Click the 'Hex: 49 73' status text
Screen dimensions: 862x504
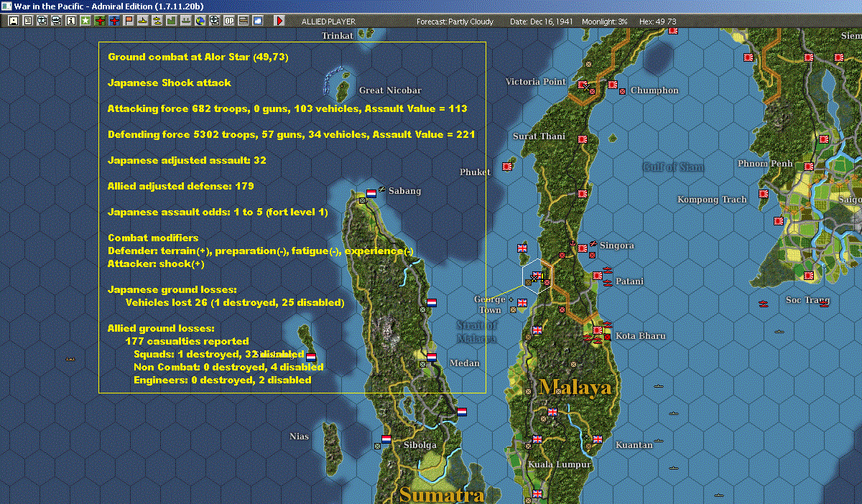(657, 22)
